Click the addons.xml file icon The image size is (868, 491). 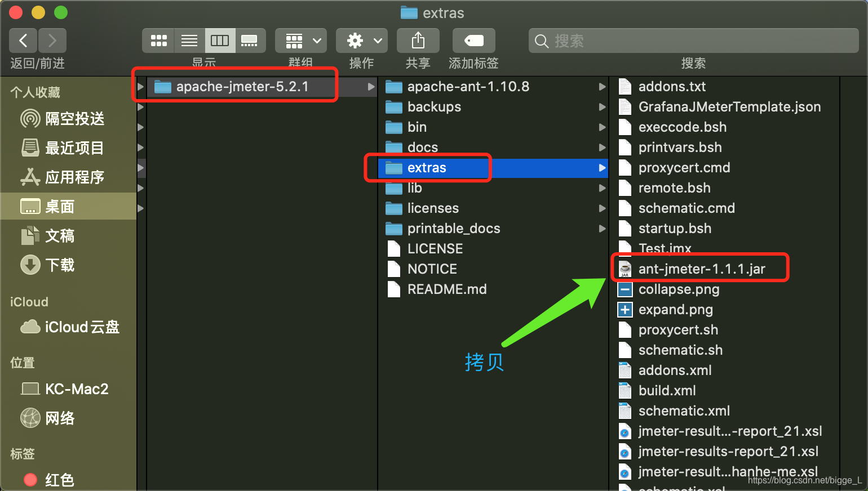(625, 371)
